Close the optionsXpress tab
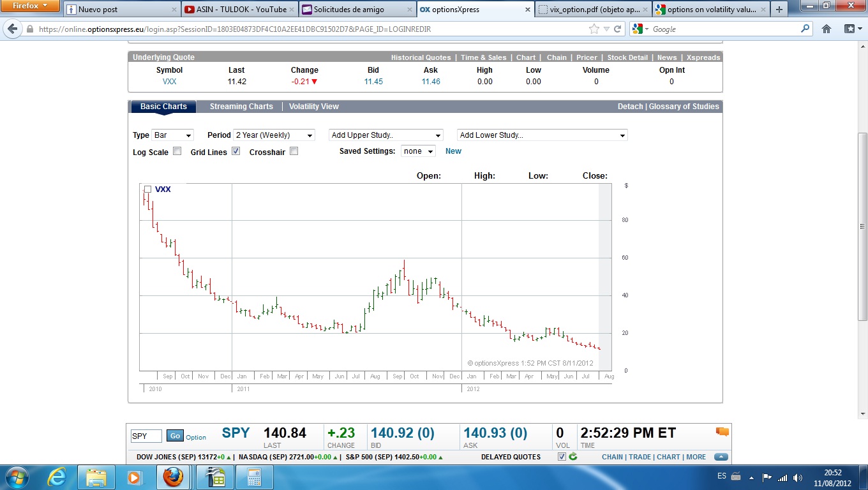This screenshot has height=490, width=868. (x=527, y=10)
